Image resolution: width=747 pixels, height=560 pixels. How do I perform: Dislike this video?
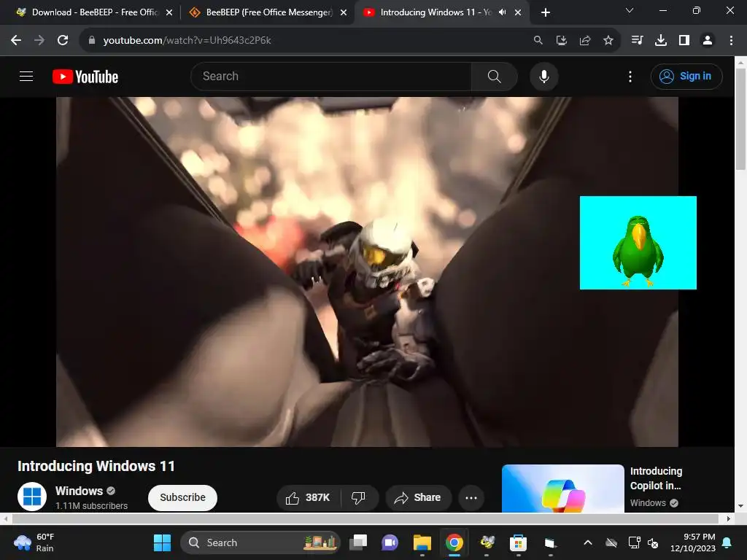(x=359, y=497)
